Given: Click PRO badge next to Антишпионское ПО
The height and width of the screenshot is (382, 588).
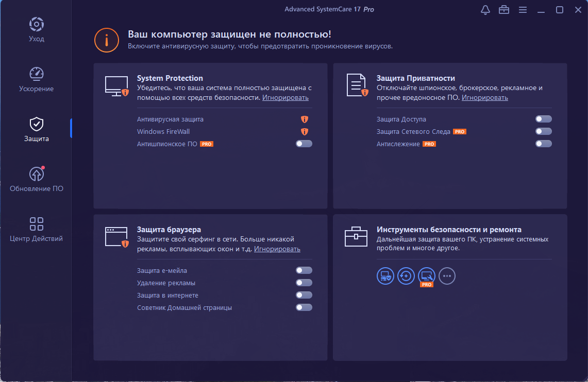Looking at the screenshot, I should coord(207,144).
